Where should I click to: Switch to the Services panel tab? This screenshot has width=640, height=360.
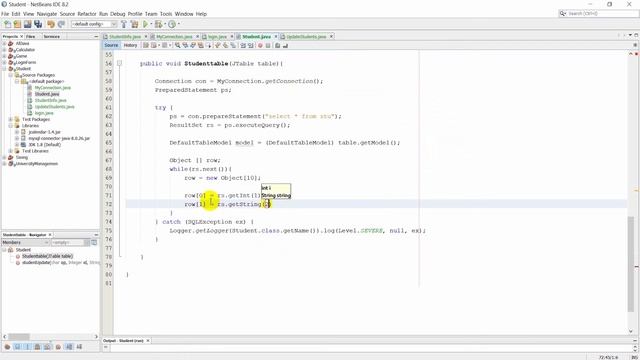coord(51,36)
